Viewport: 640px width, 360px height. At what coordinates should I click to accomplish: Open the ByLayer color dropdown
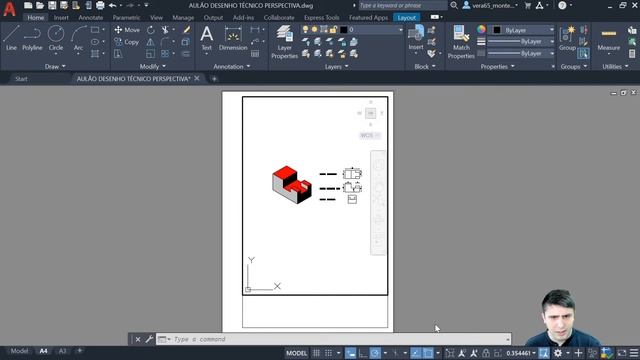[x=523, y=30]
